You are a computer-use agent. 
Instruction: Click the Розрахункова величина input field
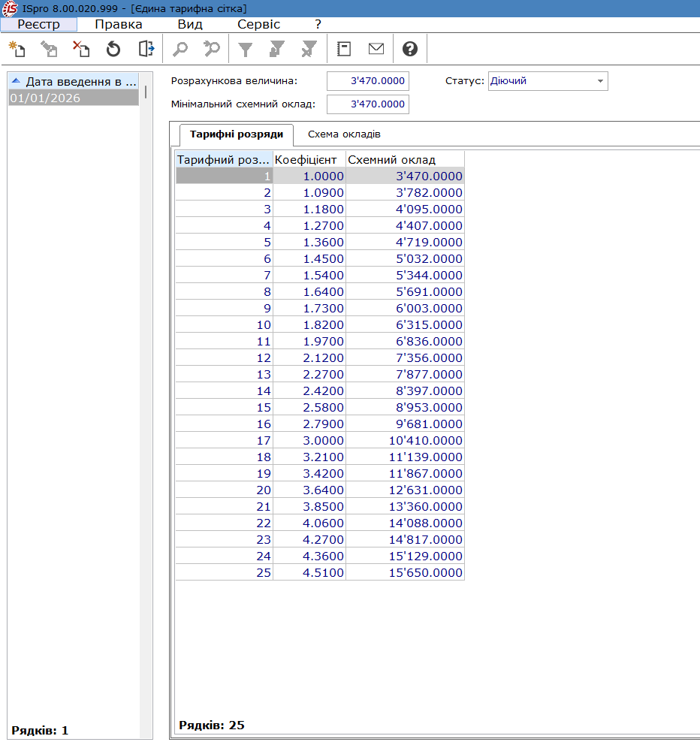point(368,81)
